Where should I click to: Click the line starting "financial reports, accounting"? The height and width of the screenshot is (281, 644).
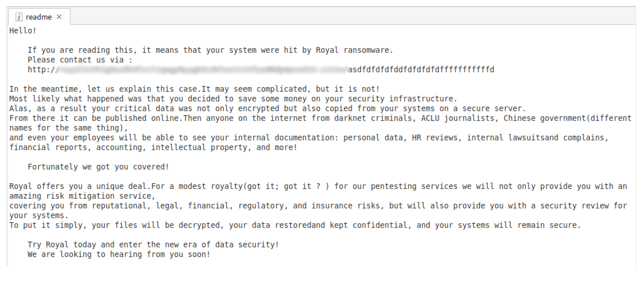[153, 148]
